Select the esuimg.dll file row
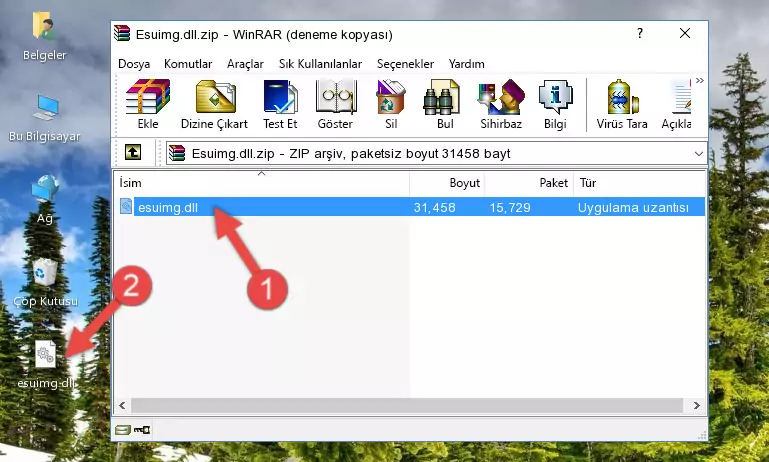The width and height of the screenshot is (769, 462). pyautogui.click(x=411, y=207)
